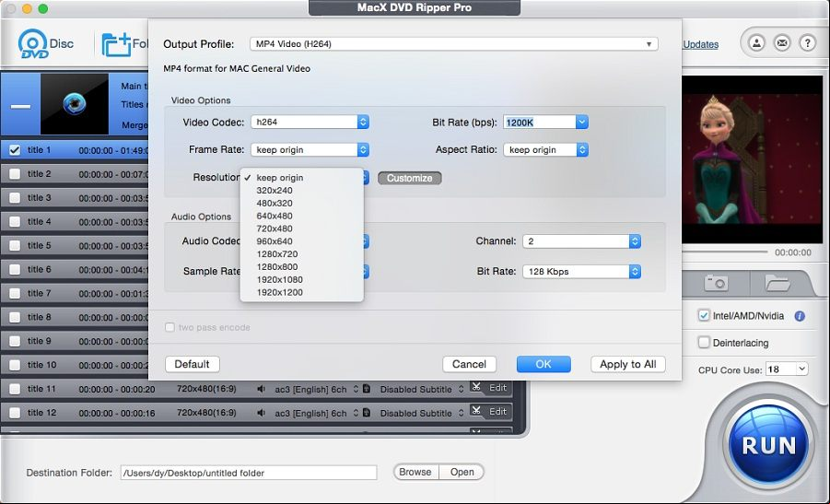
Task: Open the CPU Core Use dropdown
Action: click(x=787, y=369)
